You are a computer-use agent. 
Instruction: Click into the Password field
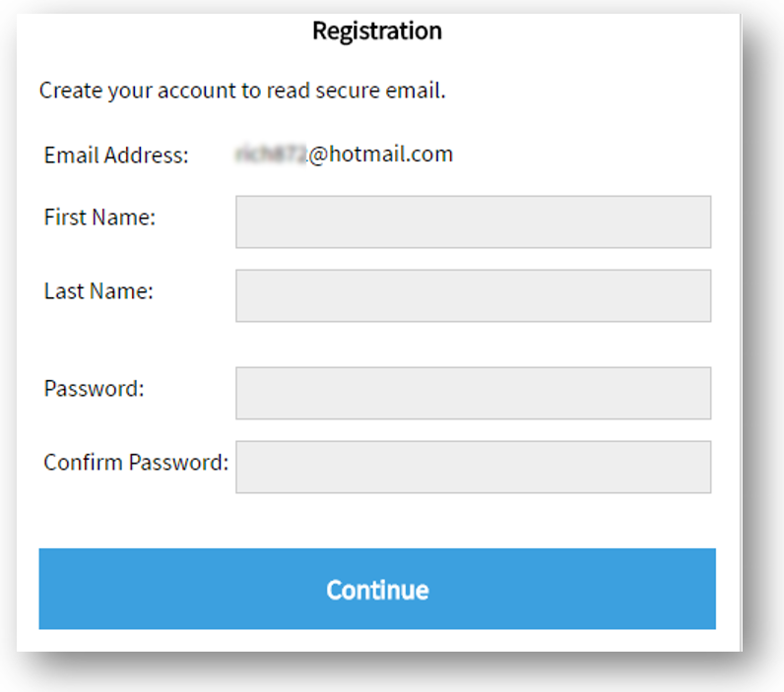click(x=473, y=393)
